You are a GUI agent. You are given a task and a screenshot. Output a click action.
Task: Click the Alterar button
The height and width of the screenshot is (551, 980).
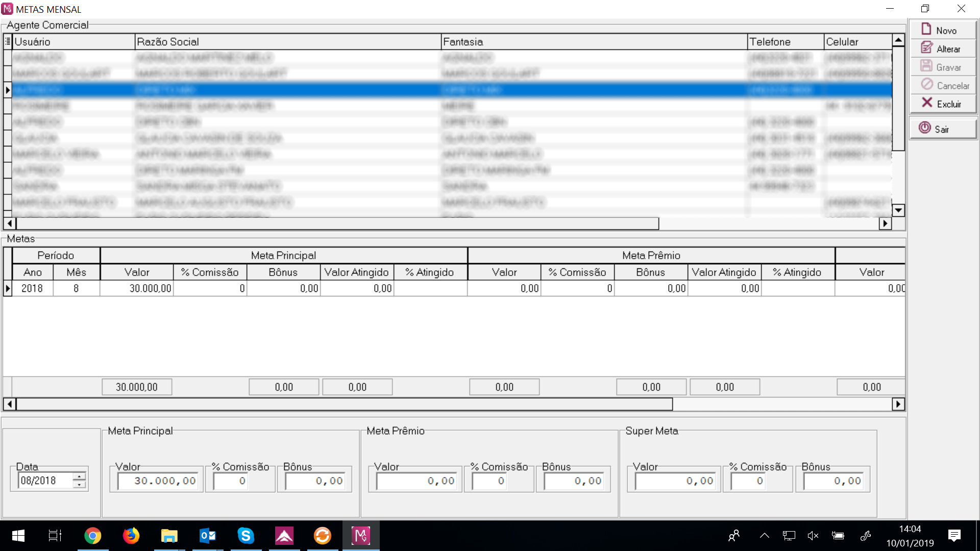(x=943, y=48)
